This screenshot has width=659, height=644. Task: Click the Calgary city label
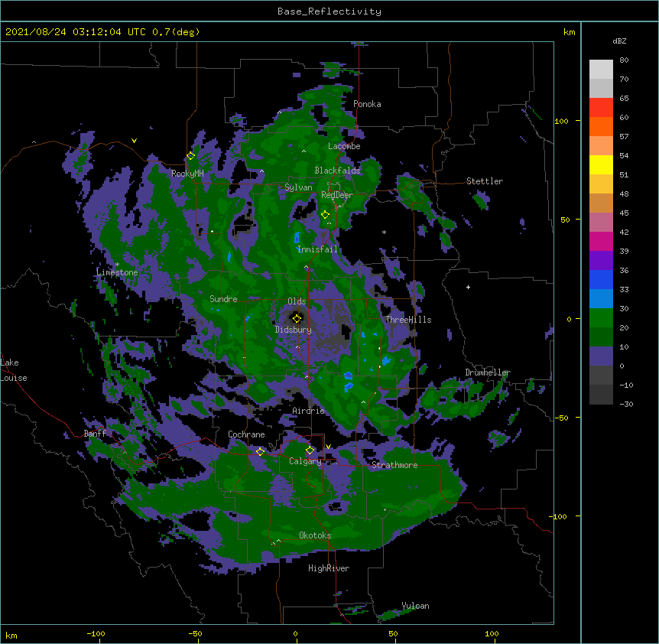305,461
